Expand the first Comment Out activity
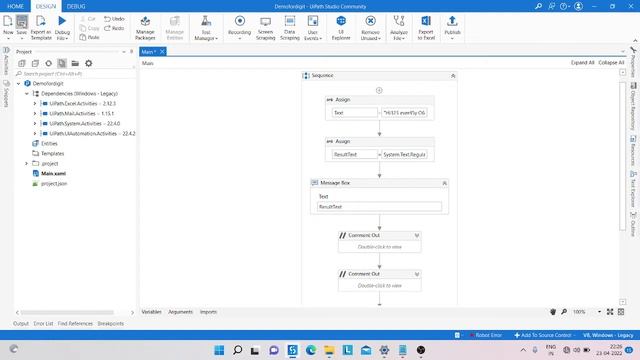The image size is (640, 360). (x=417, y=236)
